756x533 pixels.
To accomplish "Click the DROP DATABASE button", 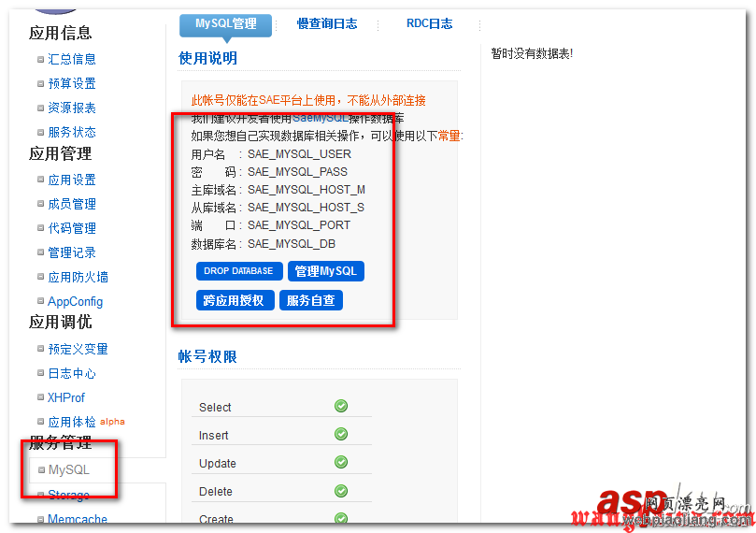I will tap(238, 271).
